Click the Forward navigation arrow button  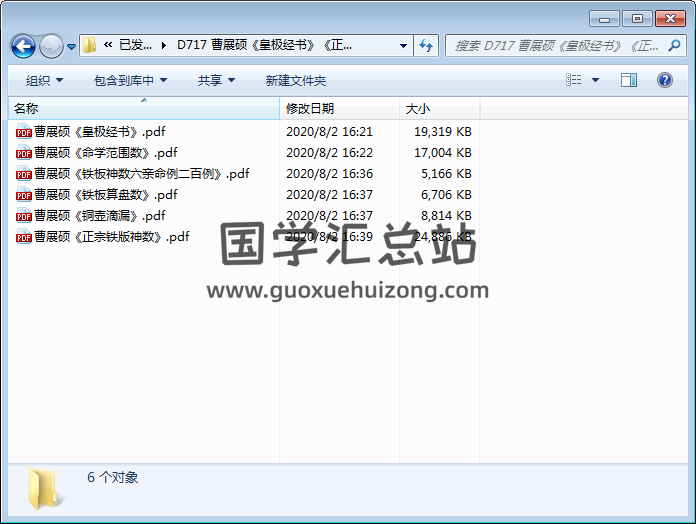click(x=50, y=46)
